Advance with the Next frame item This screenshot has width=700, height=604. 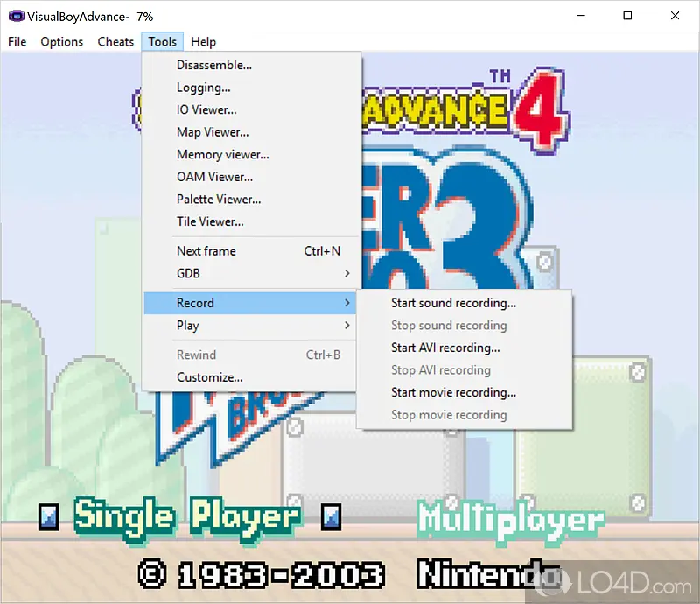(x=206, y=251)
